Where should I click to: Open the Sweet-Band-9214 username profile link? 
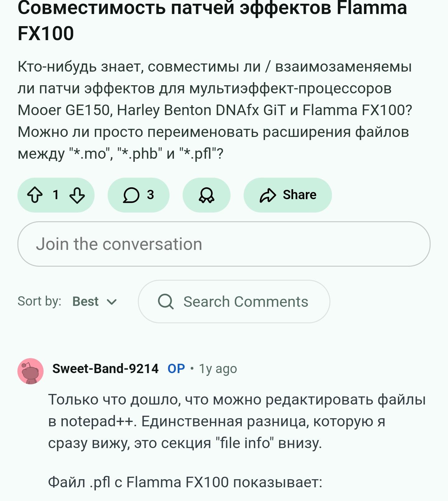pyautogui.click(x=105, y=369)
